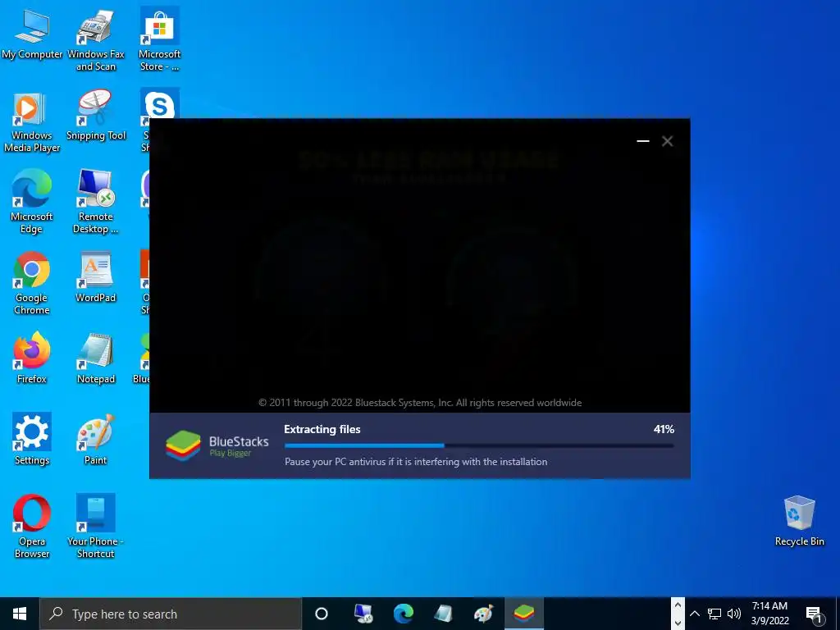
Task: Click the Bluestack Systems copyright notice
Action: coord(420,402)
